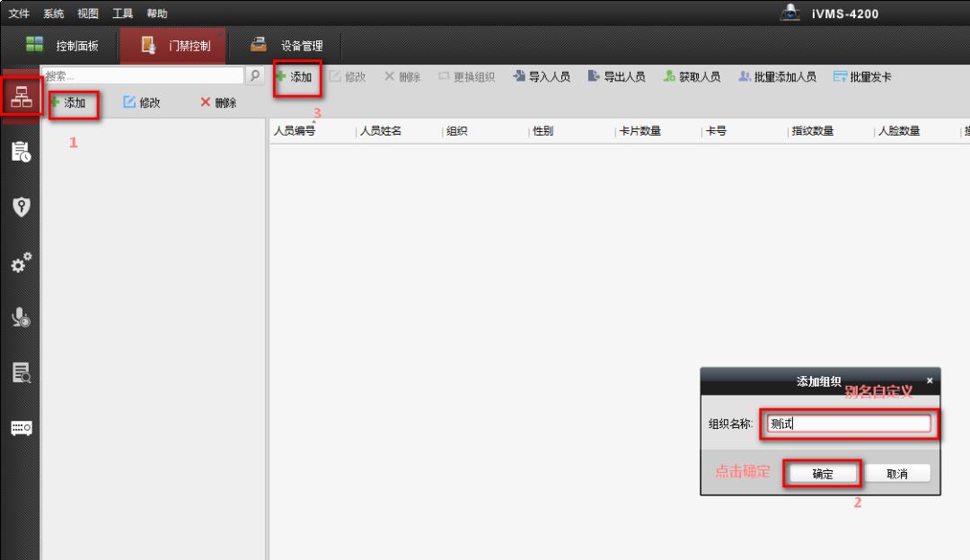Screen dimensions: 970x560
Task: Open the 帮助 menu
Action: point(157,13)
